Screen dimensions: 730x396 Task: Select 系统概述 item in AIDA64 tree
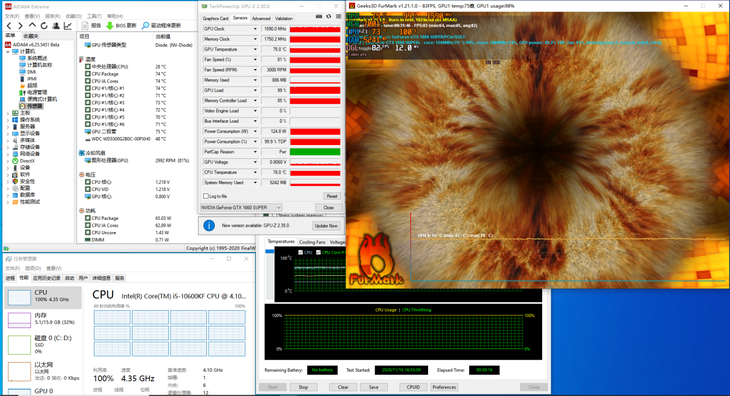tap(33, 58)
